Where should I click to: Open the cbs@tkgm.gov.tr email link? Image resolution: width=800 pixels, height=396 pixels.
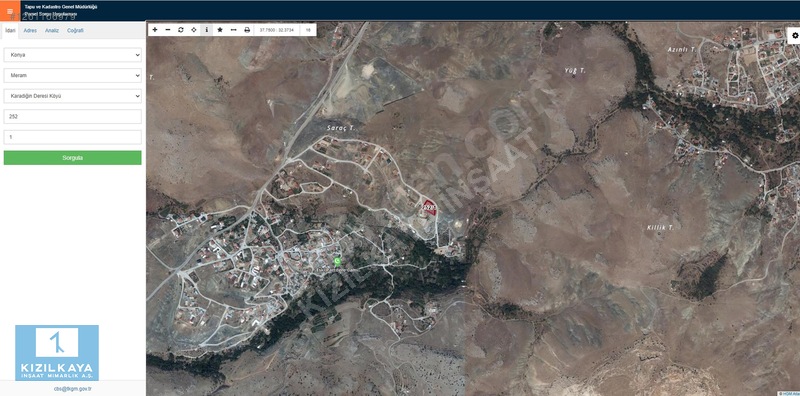point(72,389)
